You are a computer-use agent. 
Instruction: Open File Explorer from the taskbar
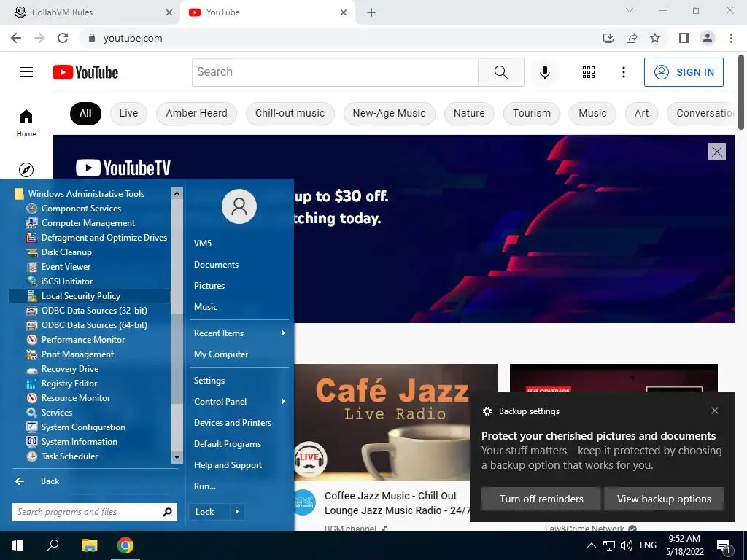click(x=89, y=545)
